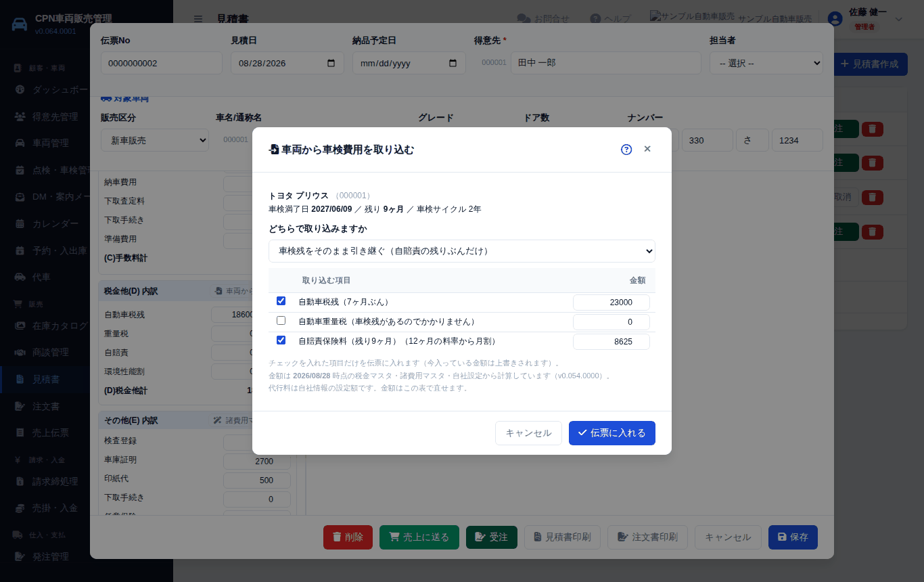Open the どちらで取り込みますか dropdown
924x582 pixels.
point(462,251)
